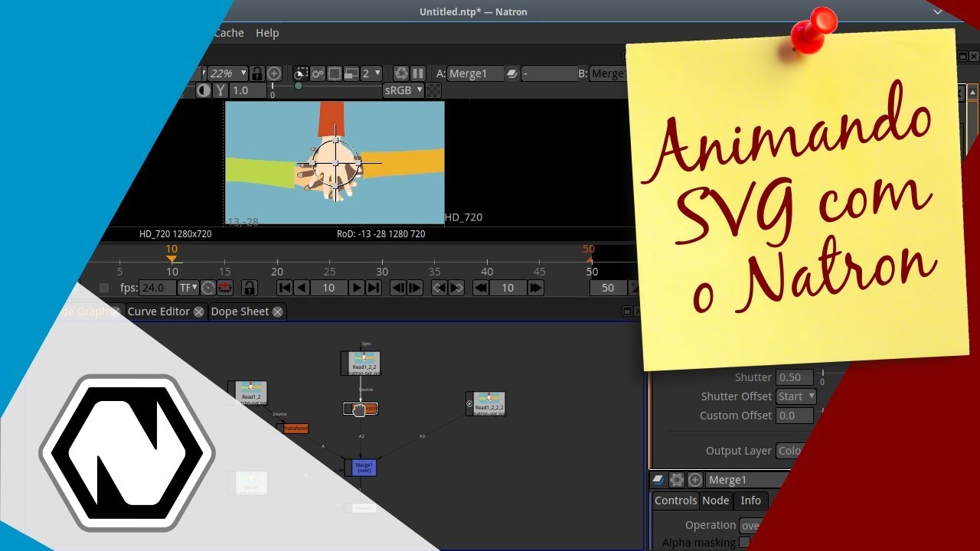The width and height of the screenshot is (980, 551).
Task: Toggle the viewer zoom lock icon
Action: coord(257,73)
